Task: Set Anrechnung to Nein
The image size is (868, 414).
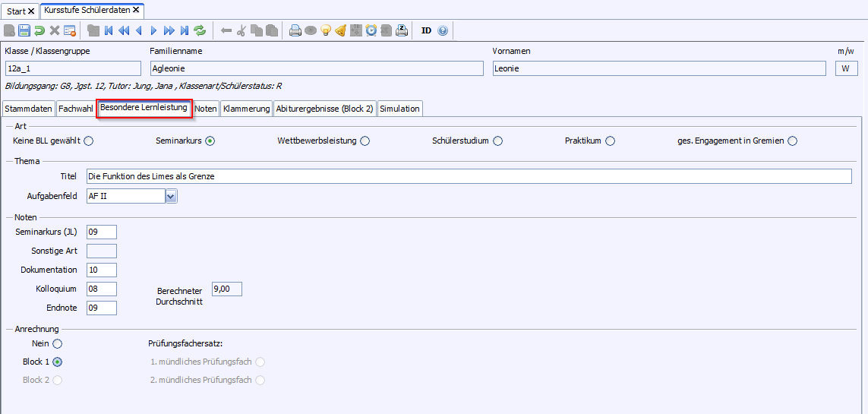Action: click(x=58, y=343)
